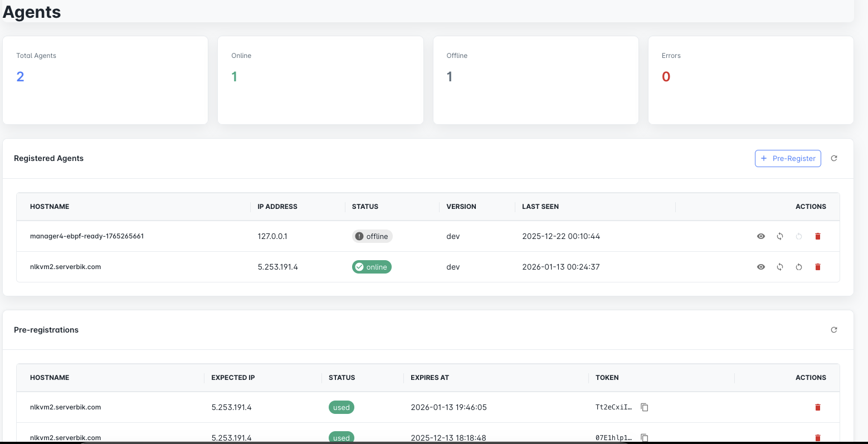Copy token 07E1hlp1 to clipboard
This screenshot has height=444, width=868.
(x=645, y=437)
